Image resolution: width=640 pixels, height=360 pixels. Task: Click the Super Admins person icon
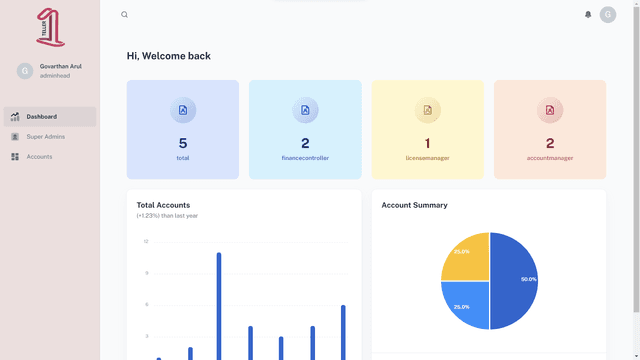pyautogui.click(x=15, y=137)
